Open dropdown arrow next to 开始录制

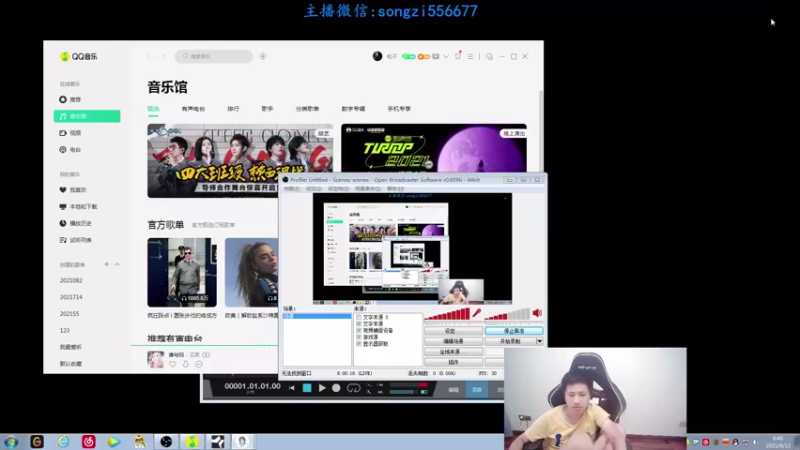[539, 341]
